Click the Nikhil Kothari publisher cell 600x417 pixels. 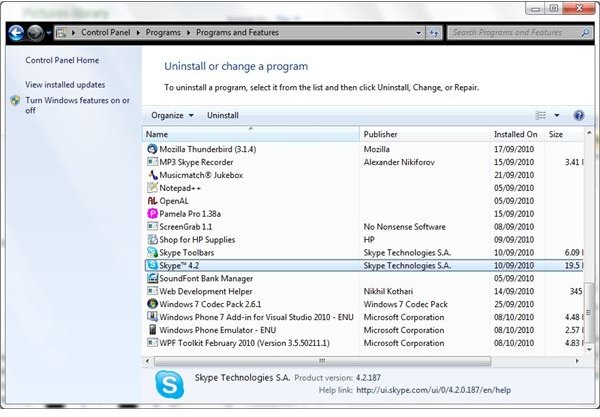coord(388,292)
